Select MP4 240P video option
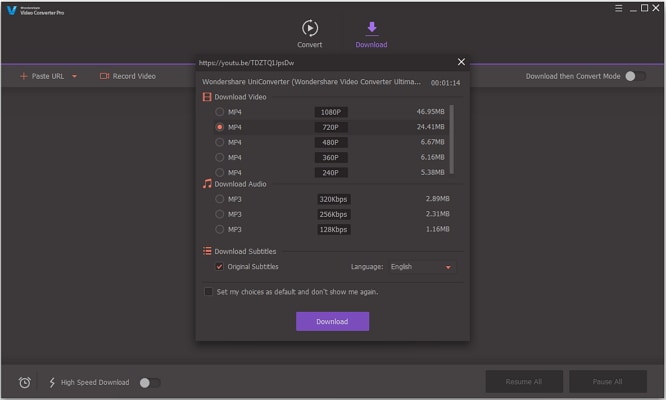666x400 pixels. tap(220, 172)
